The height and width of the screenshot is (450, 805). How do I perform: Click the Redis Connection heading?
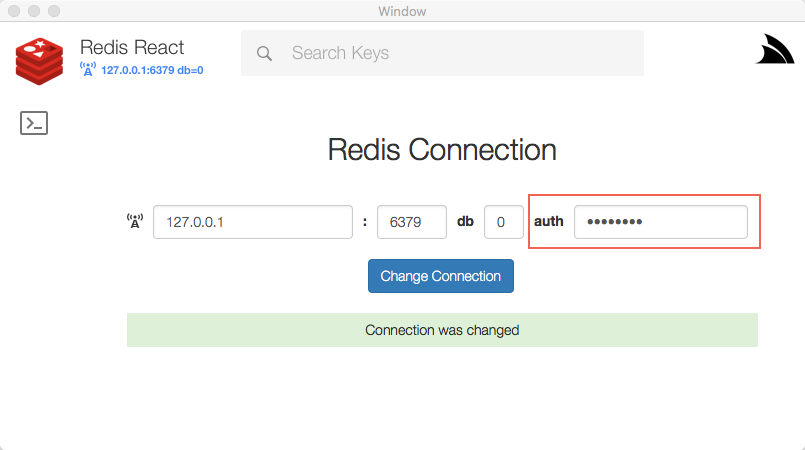pyautogui.click(x=442, y=150)
